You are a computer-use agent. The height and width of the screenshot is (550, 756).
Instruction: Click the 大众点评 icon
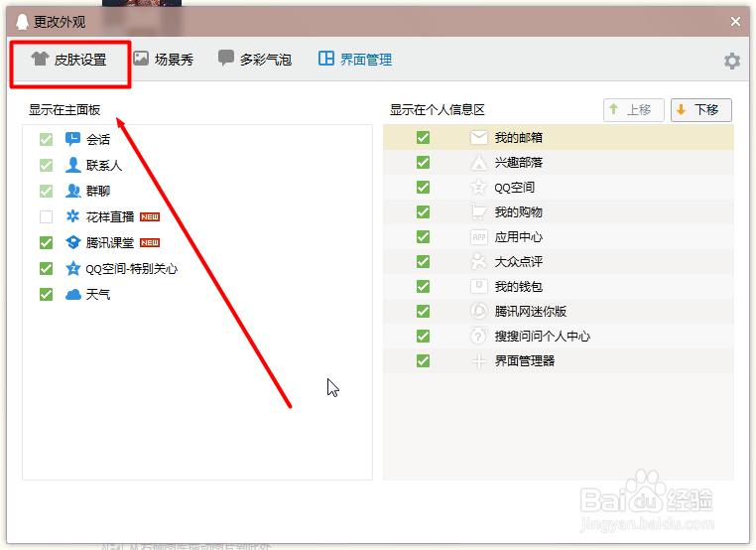pyautogui.click(x=479, y=261)
